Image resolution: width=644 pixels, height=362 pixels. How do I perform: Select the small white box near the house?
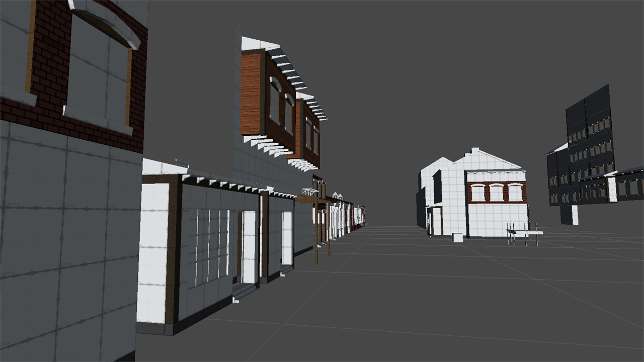click(x=459, y=236)
